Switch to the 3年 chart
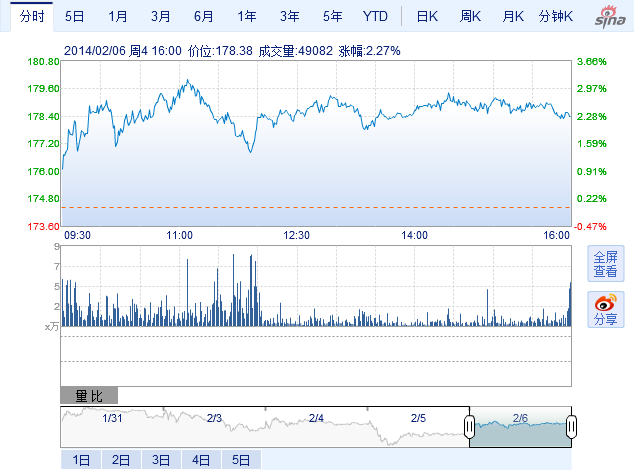This screenshot has height=470, width=636. pos(290,16)
